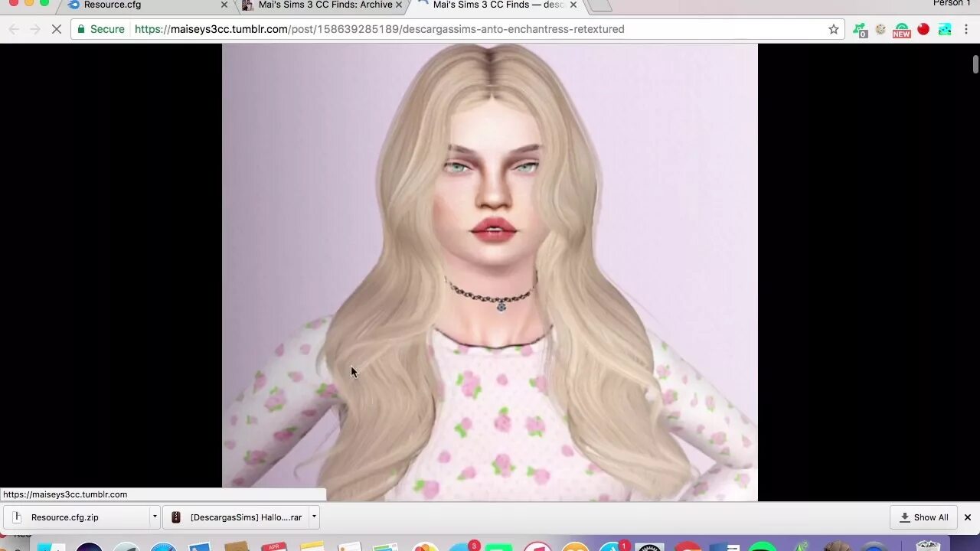Stop the page from loading
Viewport: 980px width, 551px height.
click(x=57, y=29)
